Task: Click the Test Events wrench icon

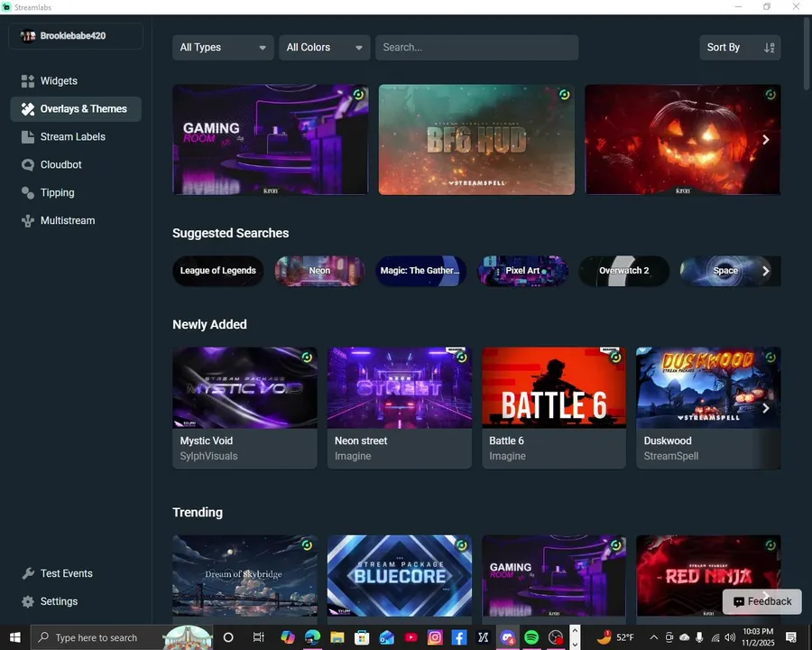Action: tap(27, 574)
